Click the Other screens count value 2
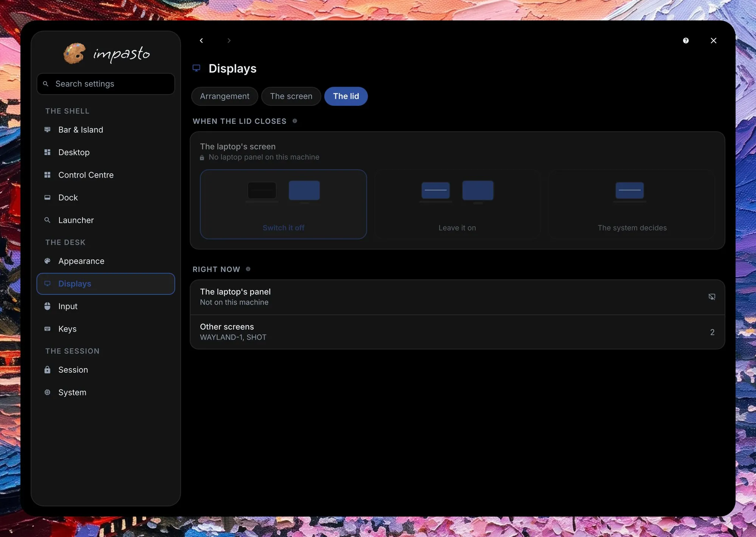 coord(712,332)
